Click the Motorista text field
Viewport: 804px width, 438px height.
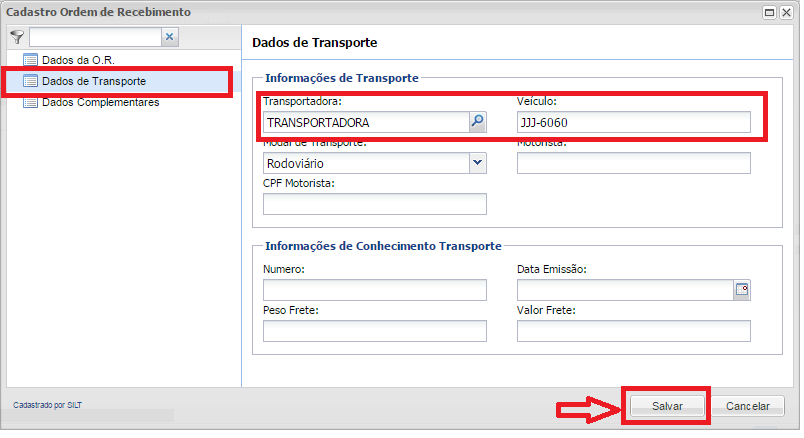[633, 163]
